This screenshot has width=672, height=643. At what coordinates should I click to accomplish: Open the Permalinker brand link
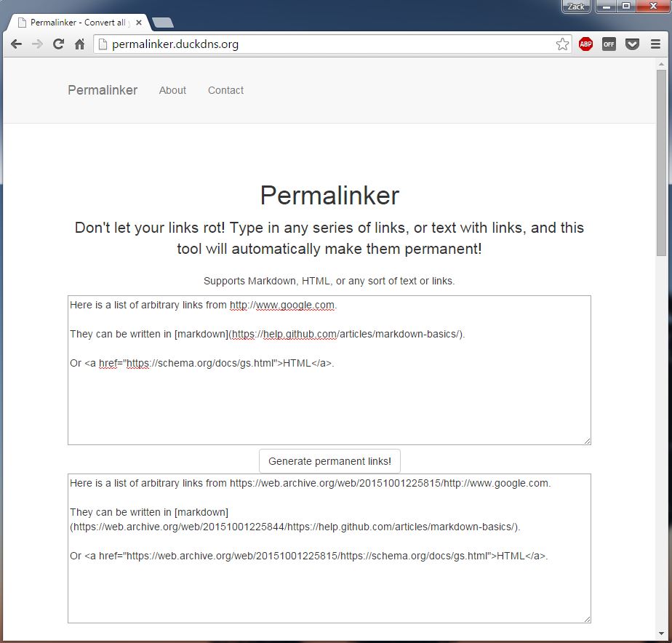103,90
